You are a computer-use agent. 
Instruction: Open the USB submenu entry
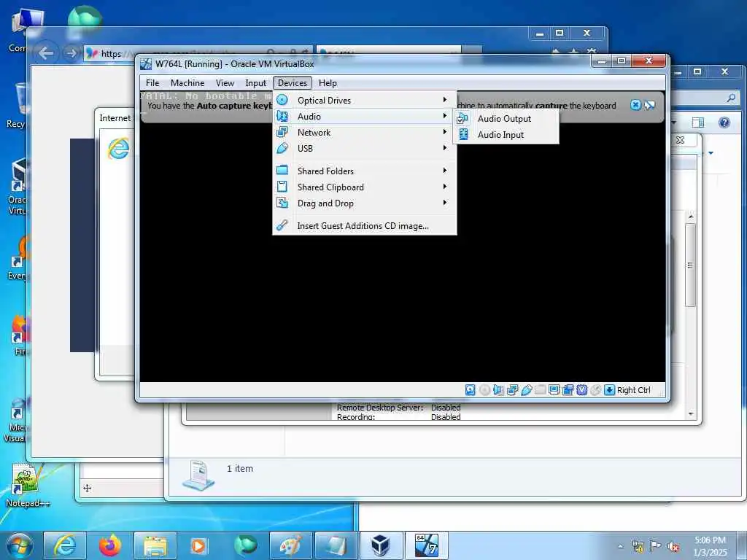[x=365, y=148]
